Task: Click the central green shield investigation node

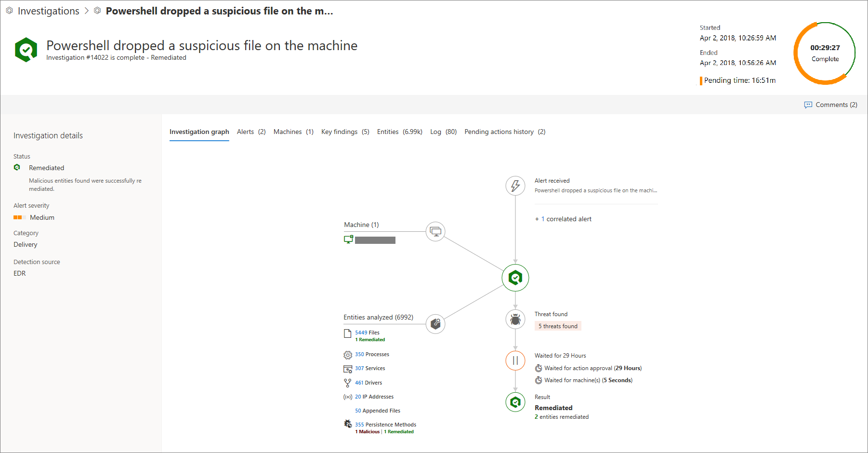Action: point(515,278)
